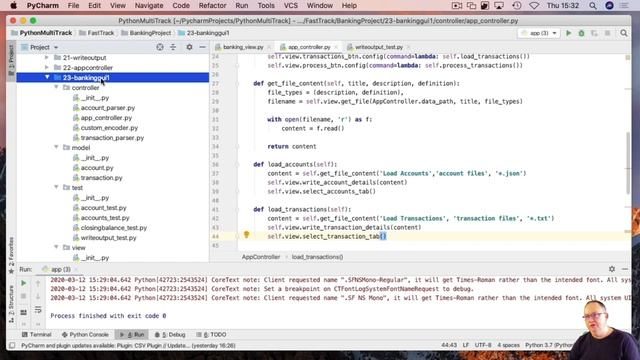Click the intention light bulb on line 44
This screenshot has width=640, height=360.
coord(246,235)
